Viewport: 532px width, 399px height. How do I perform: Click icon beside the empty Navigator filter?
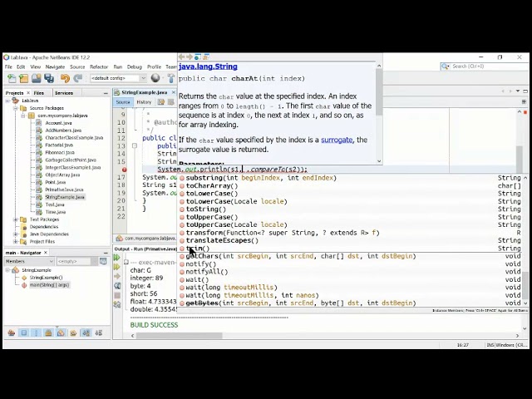coord(103,261)
